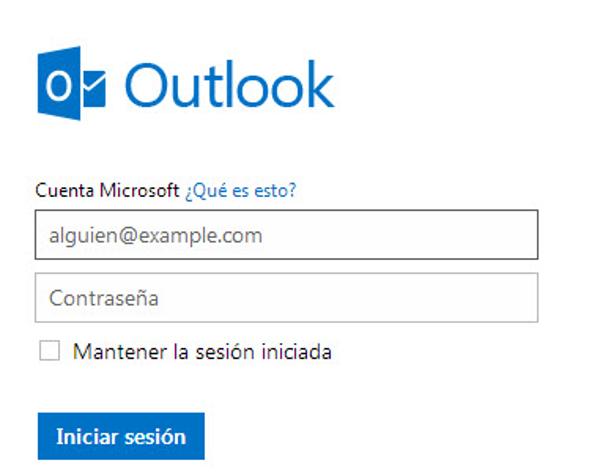Click the "Cuenta Microsoft" label

pyautogui.click(x=107, y=190)
